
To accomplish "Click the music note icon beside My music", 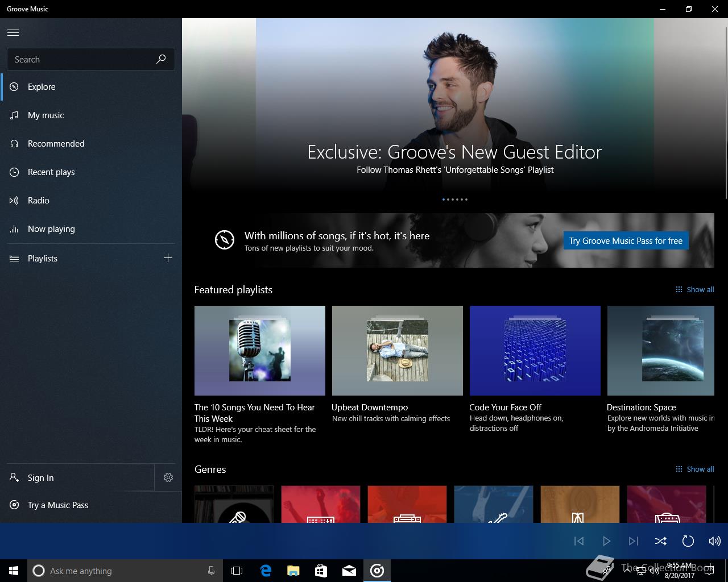I will 14,115.
